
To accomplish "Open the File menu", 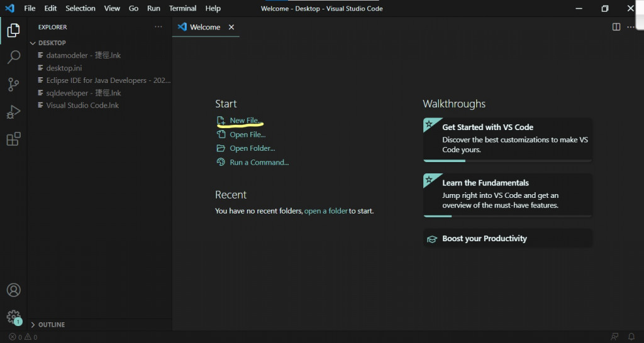I will 30,8.
